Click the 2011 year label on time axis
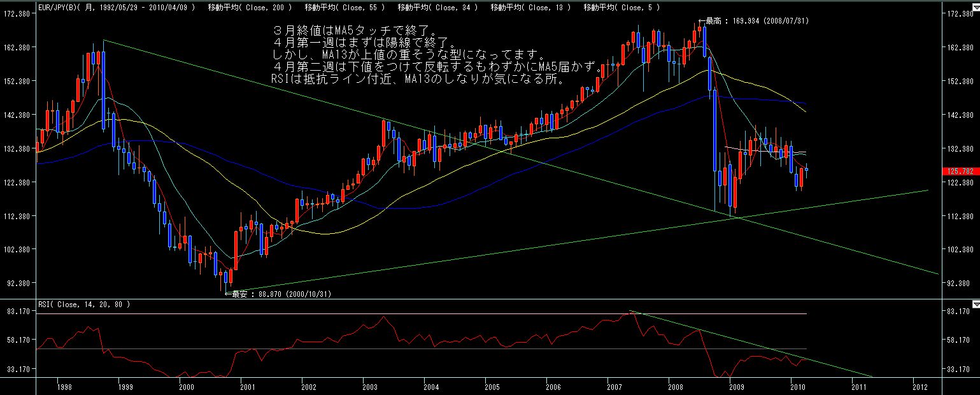Image resolution: width=980 pixels, height=395 pixels. [858, 386]
